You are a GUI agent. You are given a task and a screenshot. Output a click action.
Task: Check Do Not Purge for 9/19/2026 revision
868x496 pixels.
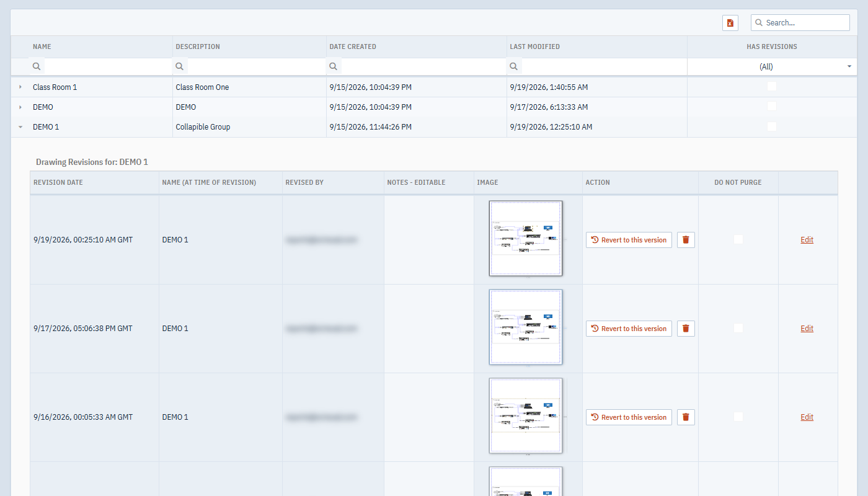point(738,239)
